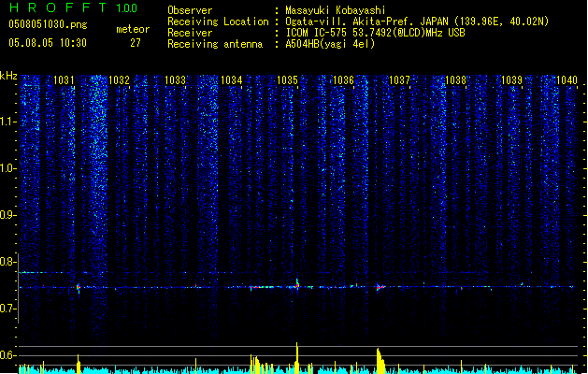This screenshot has height=374, width=588.
Task: Click the 1040 time marker
Action: [566, 79]
